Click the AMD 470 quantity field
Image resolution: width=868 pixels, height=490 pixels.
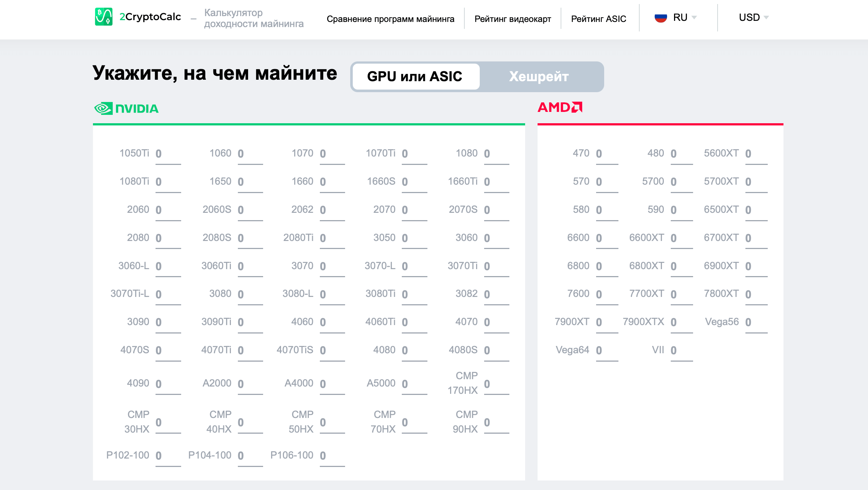pyautogui.click(x=607, y=154)
